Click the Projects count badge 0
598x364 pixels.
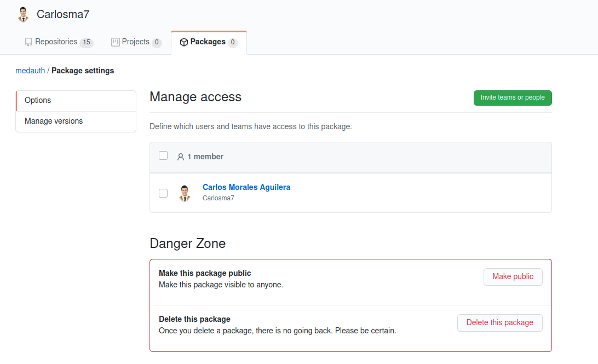click(x=157, y=42)
